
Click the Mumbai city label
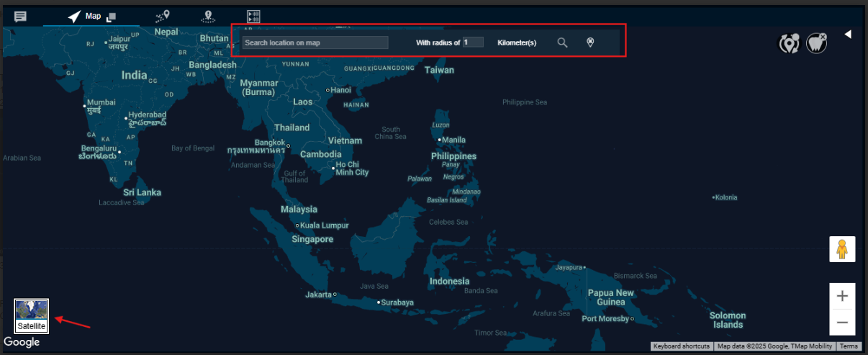pyautogui.click(x=101, y=102)
